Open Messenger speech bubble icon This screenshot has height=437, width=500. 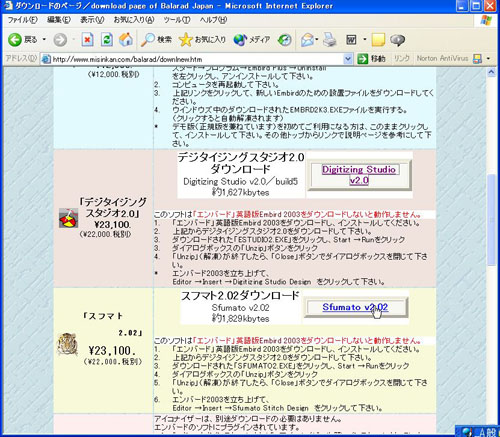coord(397,40)
